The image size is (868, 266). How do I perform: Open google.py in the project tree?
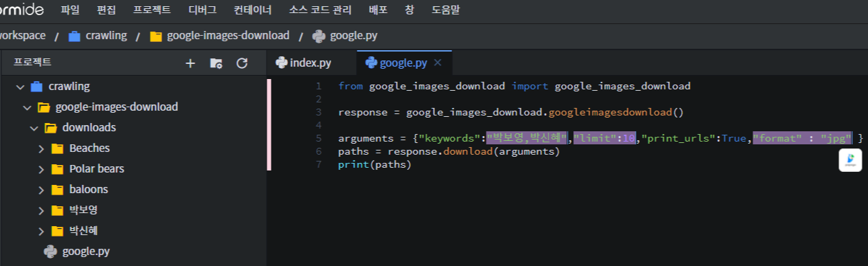click(x=86, y=252)
